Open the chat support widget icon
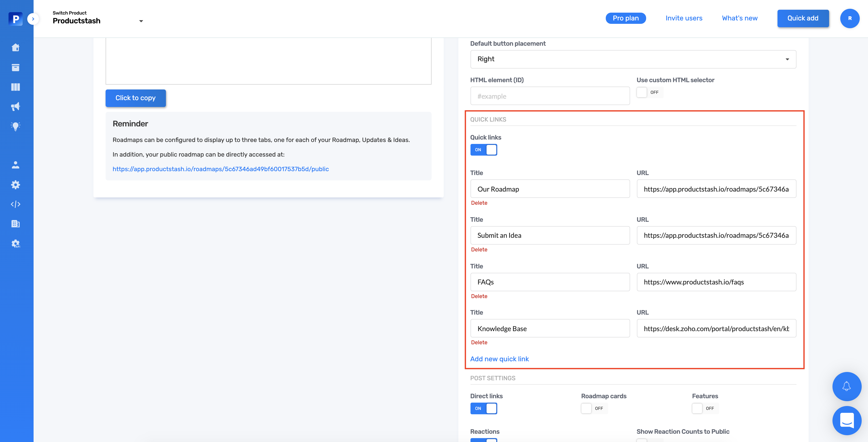Screen dimensions: 868x442 [x=846, y=420]
